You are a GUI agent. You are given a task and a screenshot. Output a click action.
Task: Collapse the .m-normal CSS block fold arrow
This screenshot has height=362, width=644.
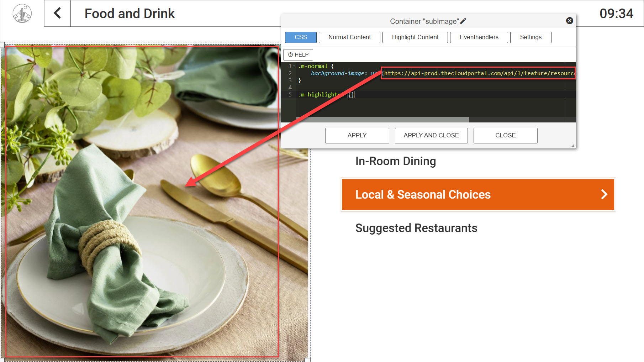coord(294,66)
